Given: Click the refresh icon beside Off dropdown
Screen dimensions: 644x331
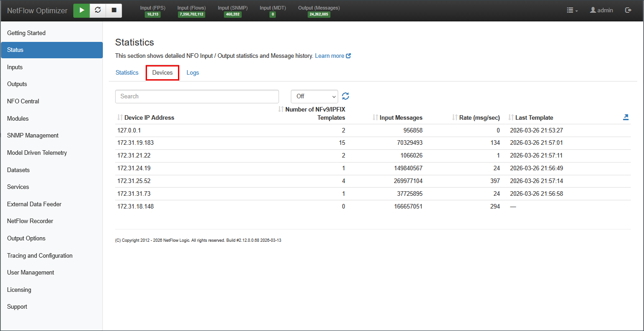Looking at the screenshot, I should point(345,96).
